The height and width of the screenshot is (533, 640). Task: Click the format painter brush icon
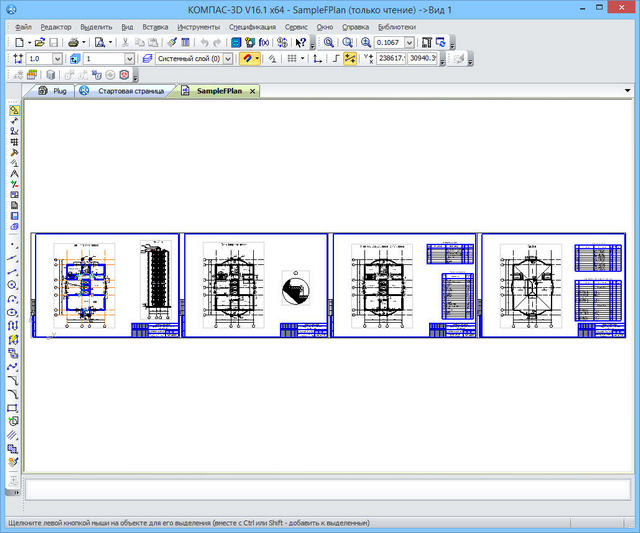(172, 43)
